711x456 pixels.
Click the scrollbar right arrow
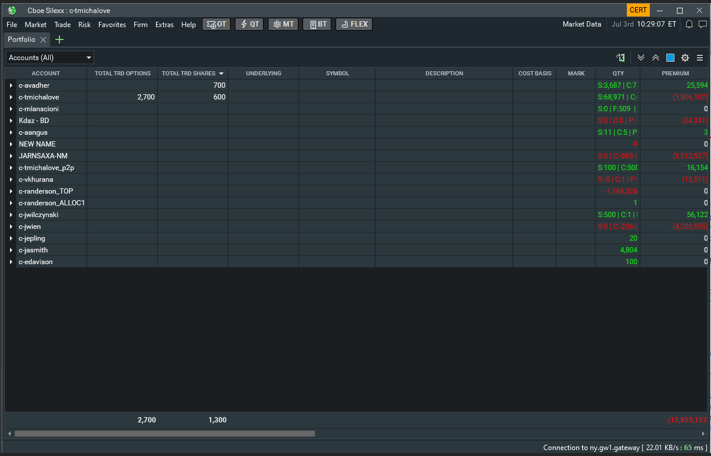click(x=703, y=434)
